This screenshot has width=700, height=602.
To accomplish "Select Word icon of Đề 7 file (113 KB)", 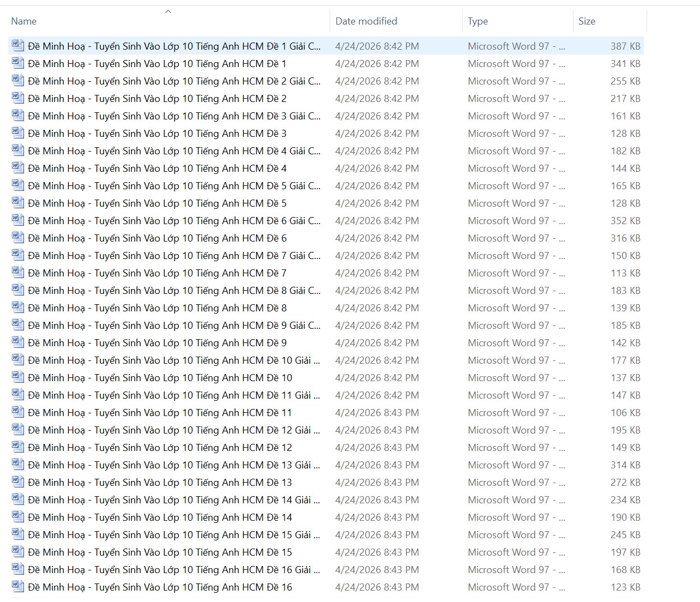I will [18, 273].
